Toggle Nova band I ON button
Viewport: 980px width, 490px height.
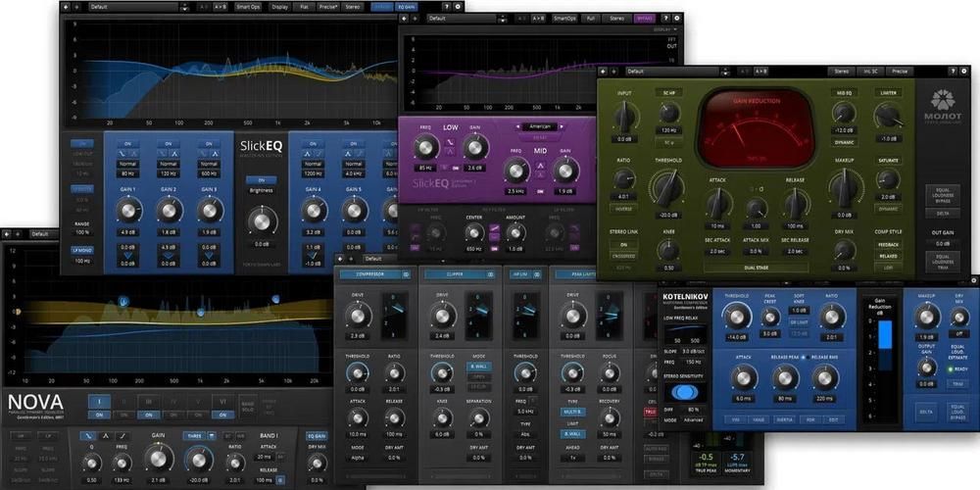(99, 415)
